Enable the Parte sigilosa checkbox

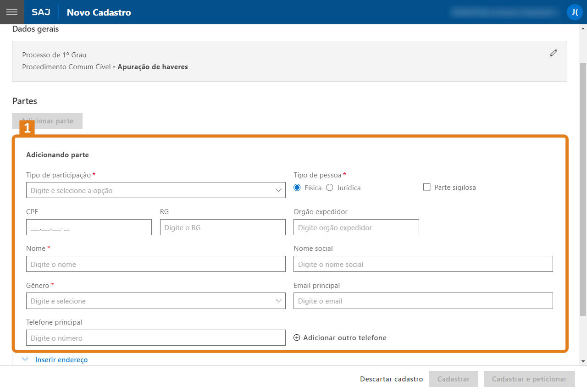point(427,187)
